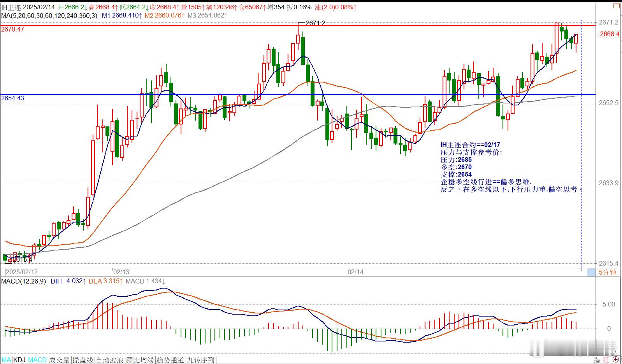This screenshot has width=622, height=364.
Task: Select the red 2670.47 resistance line label
Action: pos(12,29)
